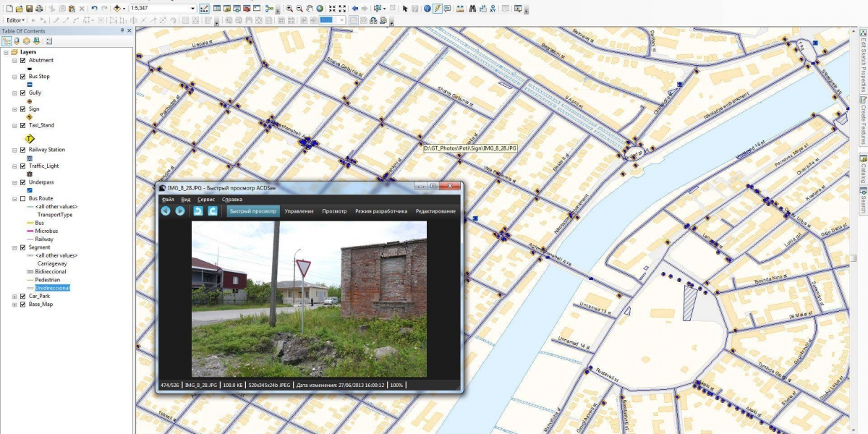This screenshot has height=434, width=868.
Task: Collapse the Segment layer
Action: [14, 247]
